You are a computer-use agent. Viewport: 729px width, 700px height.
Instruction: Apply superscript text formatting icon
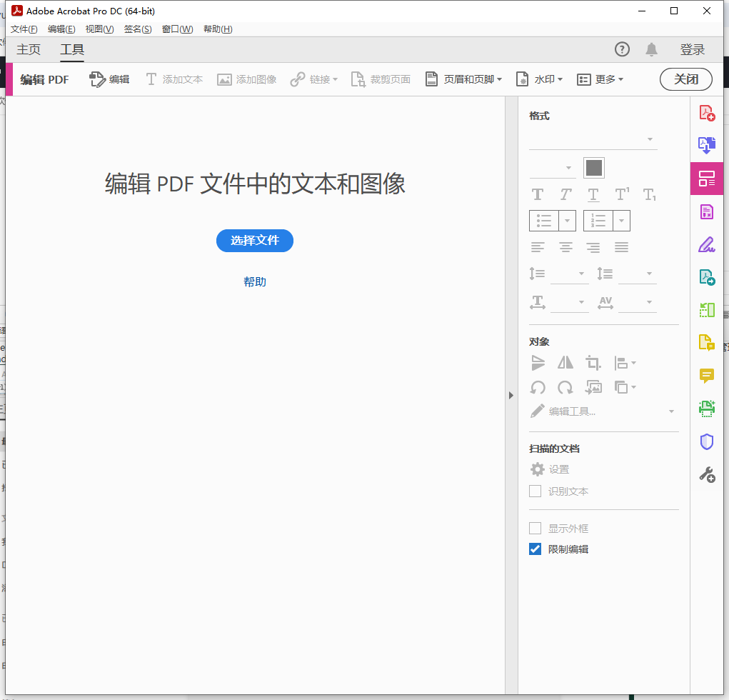[x=622, y=194]
